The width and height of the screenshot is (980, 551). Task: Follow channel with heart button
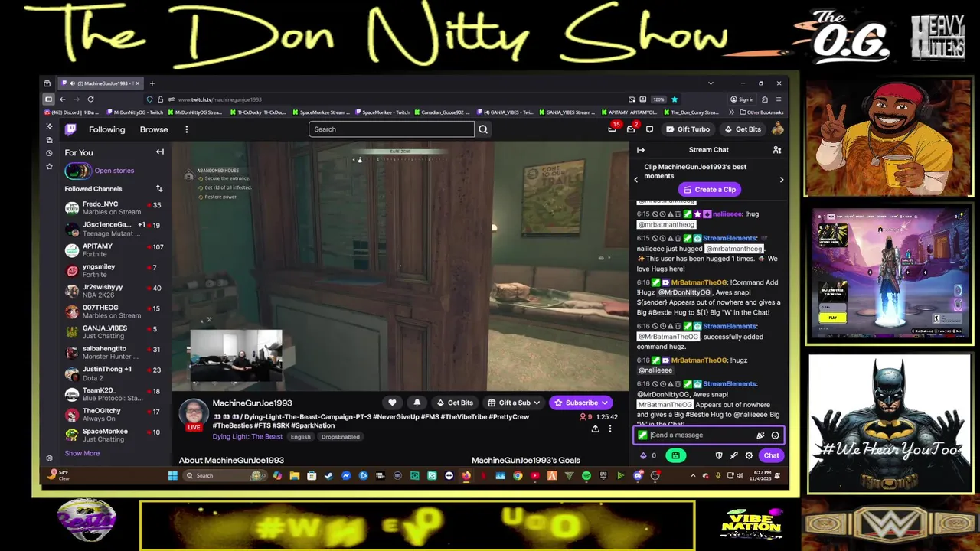(392, 403)
